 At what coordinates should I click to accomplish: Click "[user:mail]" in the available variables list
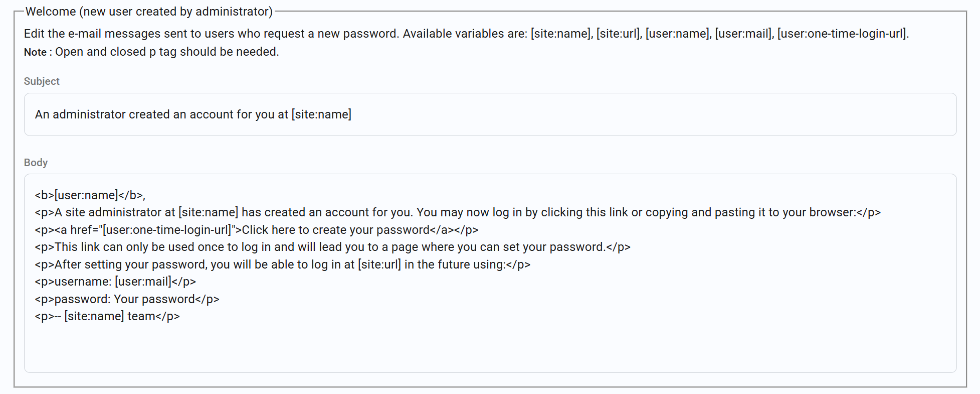click(x=743, y=34)
